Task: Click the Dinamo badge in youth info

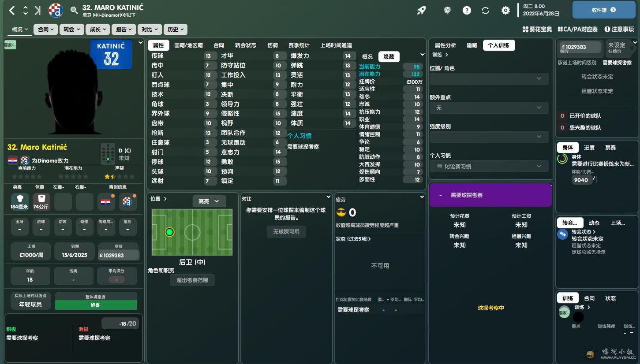Action: click(127, 201)
